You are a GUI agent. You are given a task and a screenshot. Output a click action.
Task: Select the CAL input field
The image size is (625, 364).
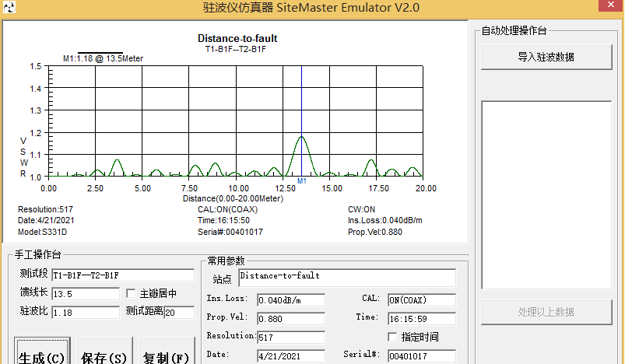(x=421, y=300)
